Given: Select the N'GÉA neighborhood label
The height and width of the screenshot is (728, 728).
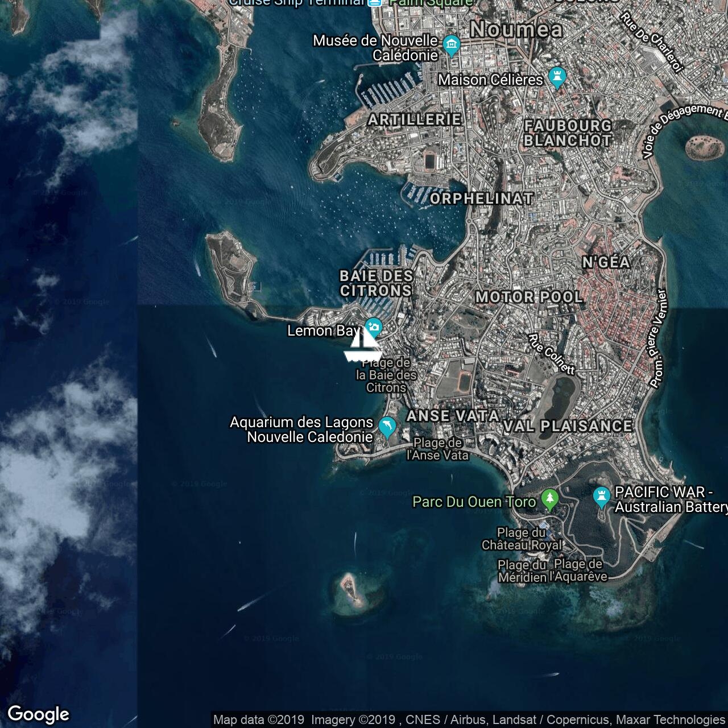Looking at the screenshot, I should (x=606, y=262).
